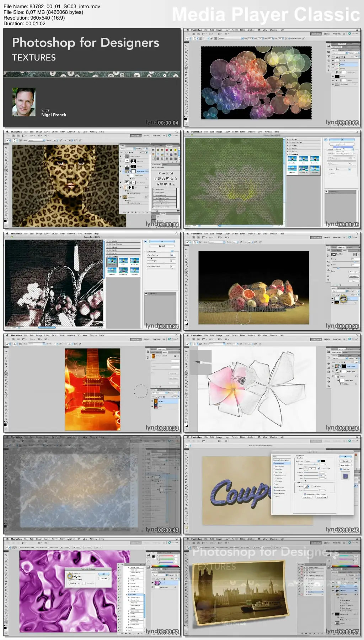
Task: Select the Lasso tool in the 00:00:52 frame
Action: pyautogui.click(x=6, y=562)
